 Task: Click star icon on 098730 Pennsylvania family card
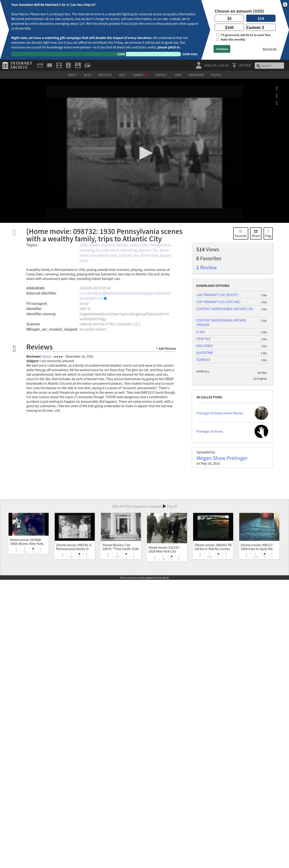tap(79, 554)
